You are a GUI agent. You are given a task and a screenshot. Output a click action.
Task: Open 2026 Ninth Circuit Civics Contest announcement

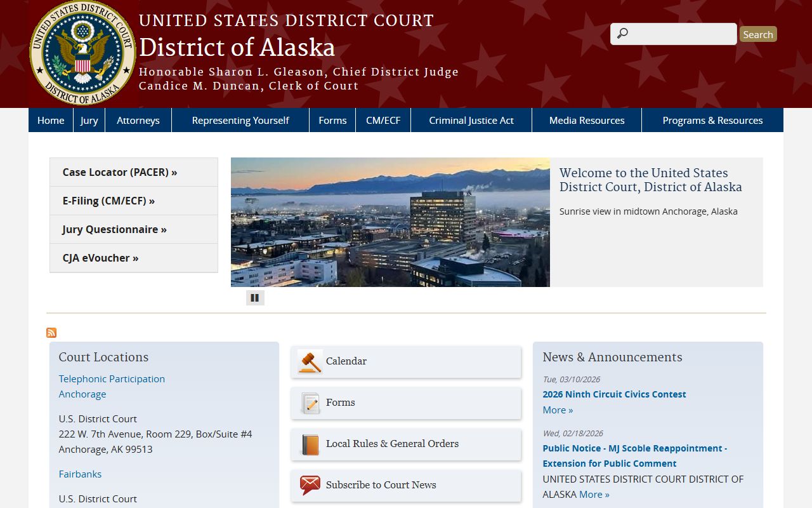(614, 394)
